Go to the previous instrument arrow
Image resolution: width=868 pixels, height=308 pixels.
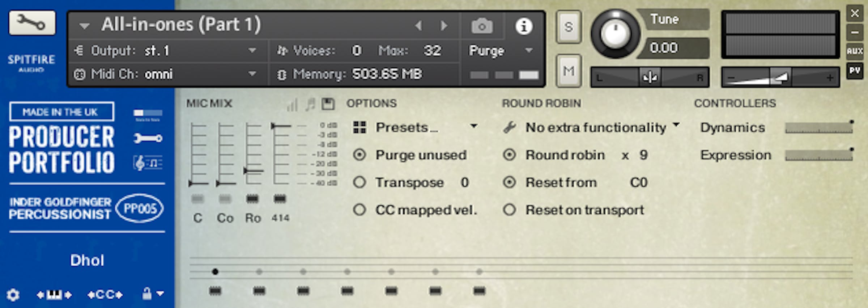(419, 26)
